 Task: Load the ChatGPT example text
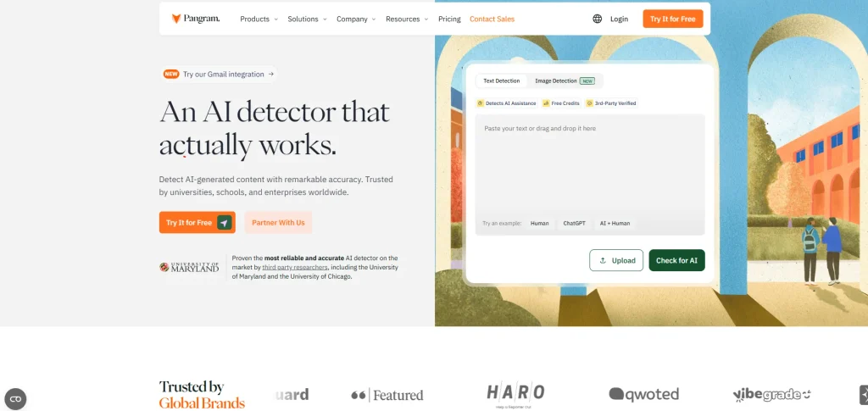point(574,224)
